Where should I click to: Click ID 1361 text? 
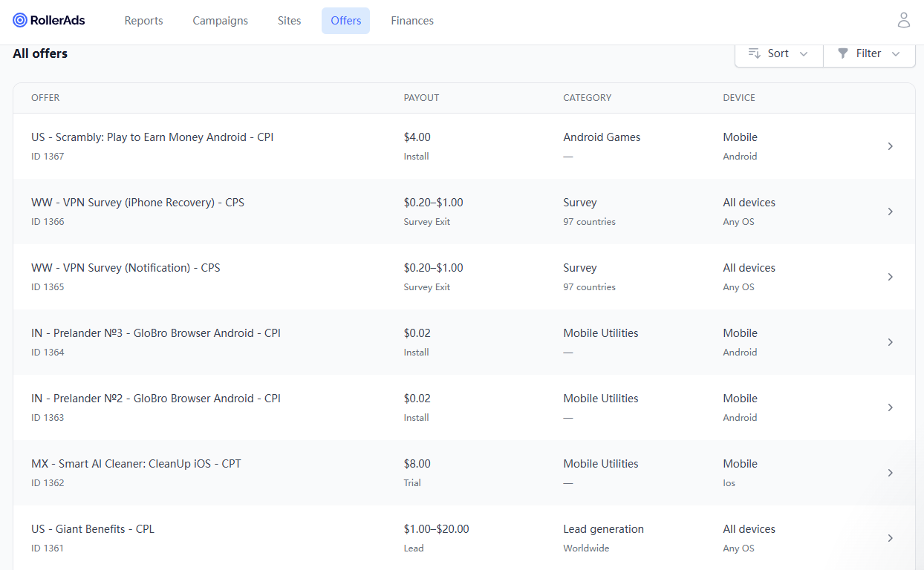(48, 548)
